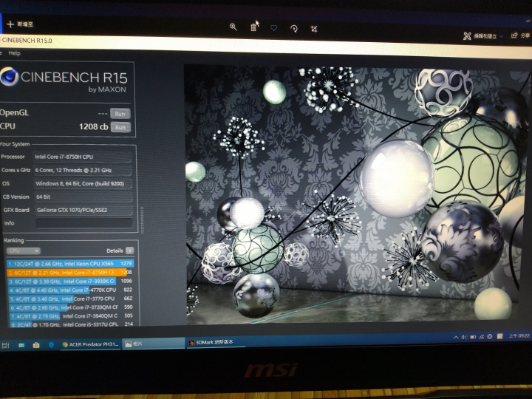
Task: Switch to the ACER Predator Chrome window
Action: pos(90,344)
